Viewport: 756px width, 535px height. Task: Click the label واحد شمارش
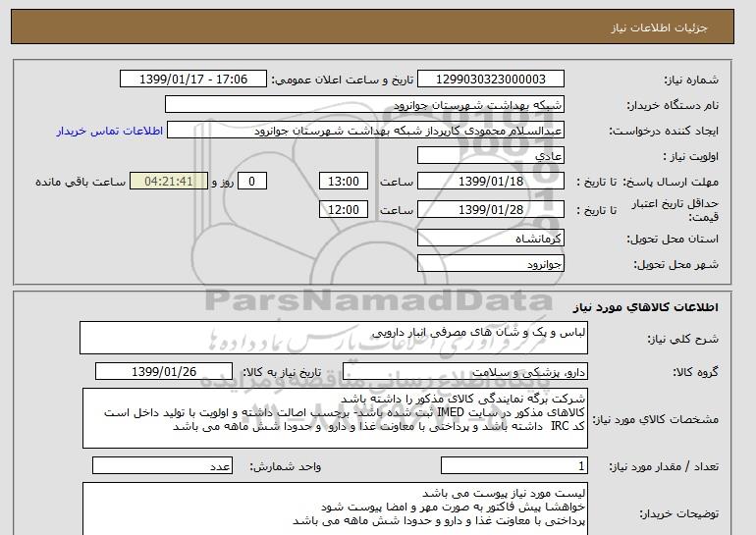point(286,466)
